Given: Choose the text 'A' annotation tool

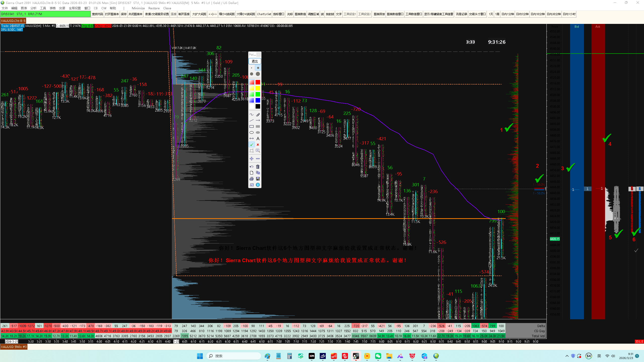Looking at the screenshot, I should tap(258, 139).
